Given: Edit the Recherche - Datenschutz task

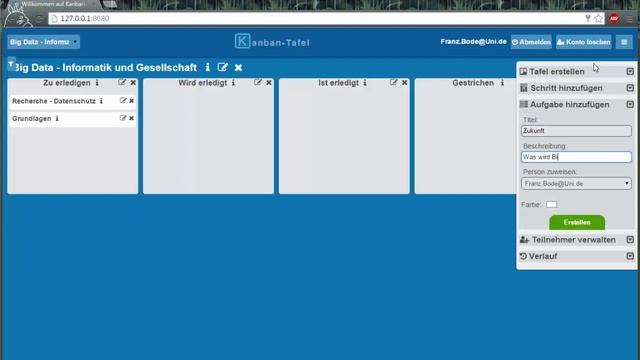Looking at the screenshot, I should (123, 100).
